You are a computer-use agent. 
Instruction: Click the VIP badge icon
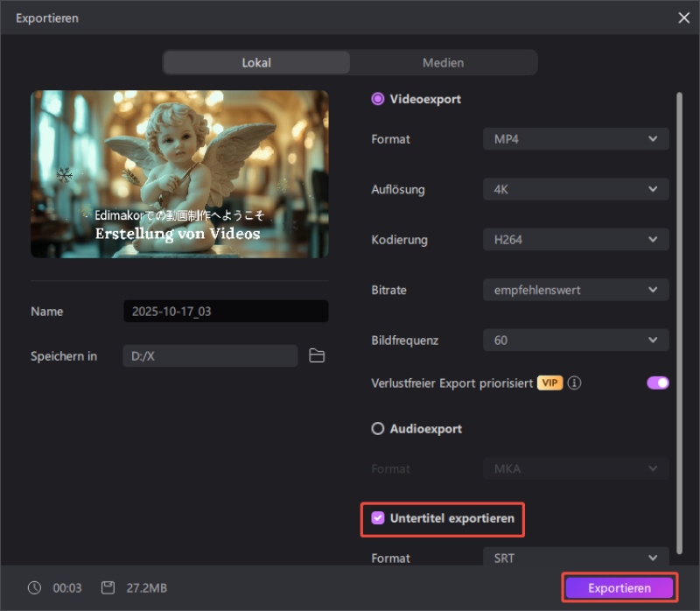(549, 383)
